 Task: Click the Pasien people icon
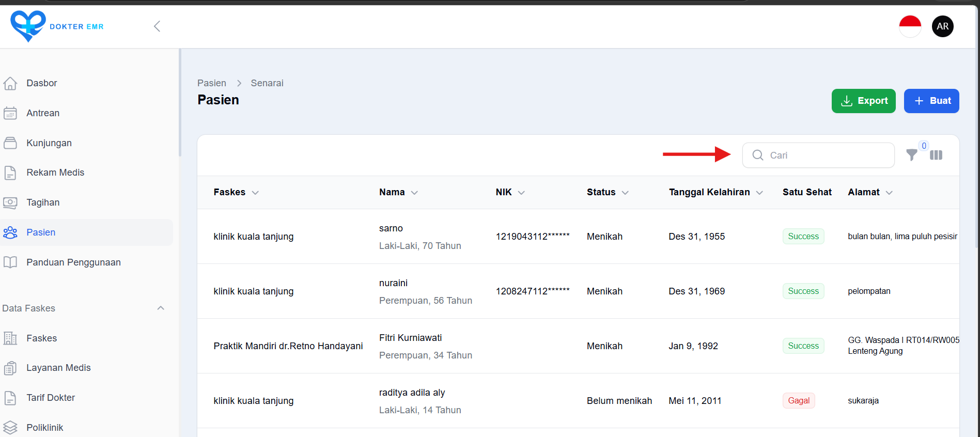(10, 232)
